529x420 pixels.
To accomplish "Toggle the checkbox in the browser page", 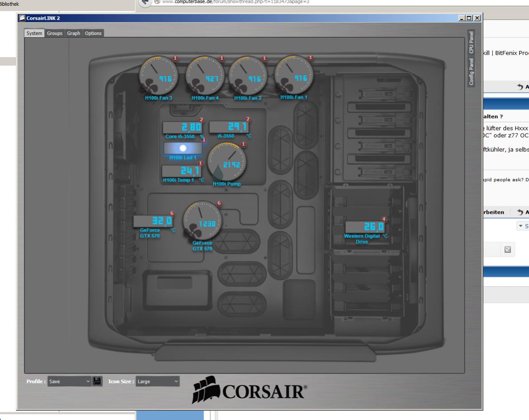I will pos(507,249).
